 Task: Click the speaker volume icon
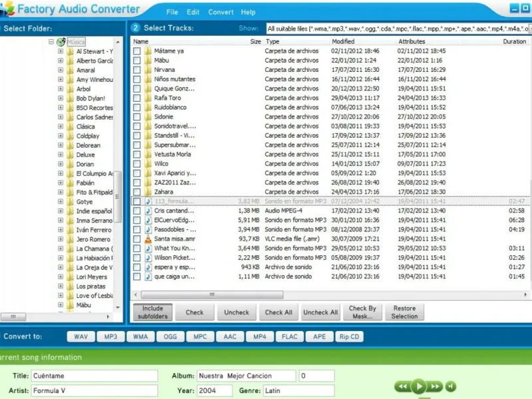pyautogui.click(x=451, y=386)
